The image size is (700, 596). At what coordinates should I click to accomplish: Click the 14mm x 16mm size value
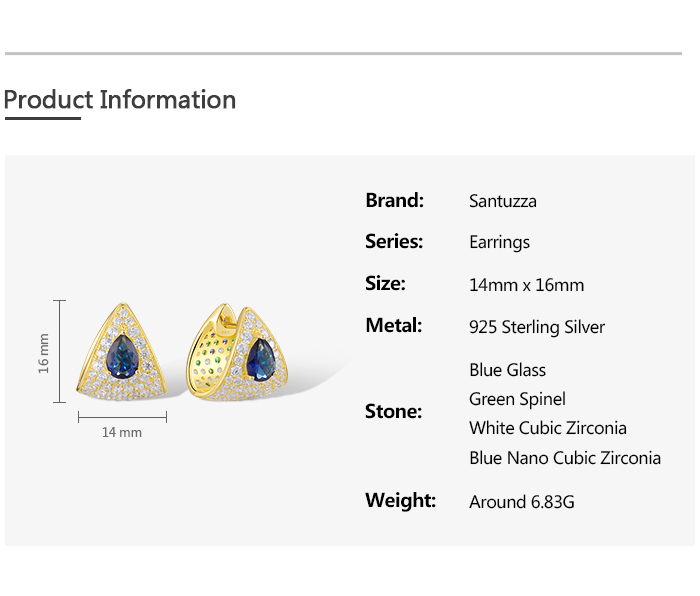click(526, 285)
